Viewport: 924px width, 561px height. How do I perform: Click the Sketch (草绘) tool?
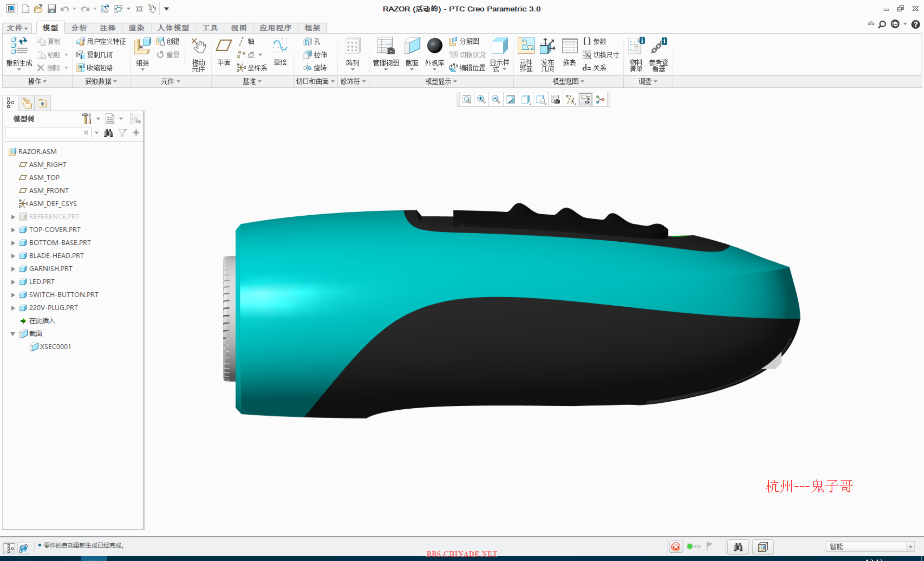(280, 46)
